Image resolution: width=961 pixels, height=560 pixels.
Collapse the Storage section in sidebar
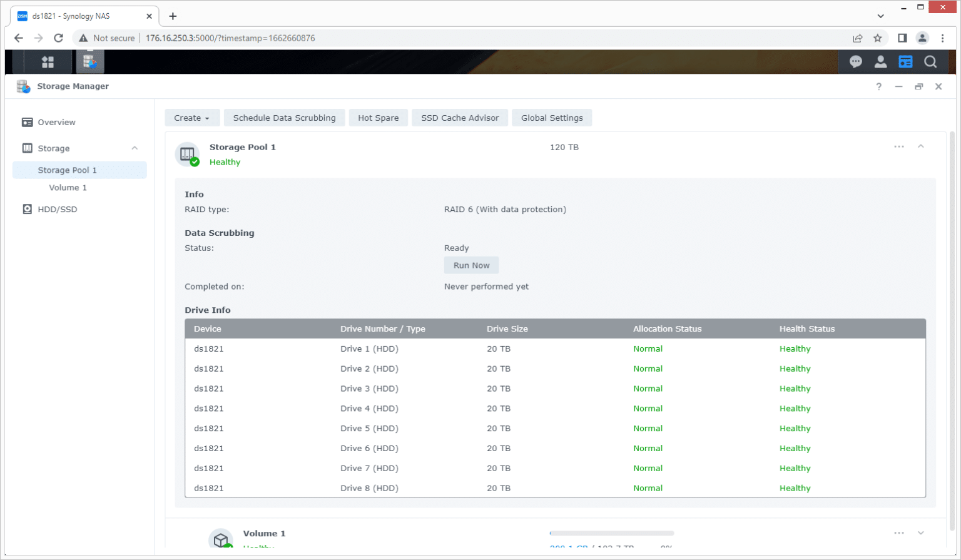tap(135, 148)
